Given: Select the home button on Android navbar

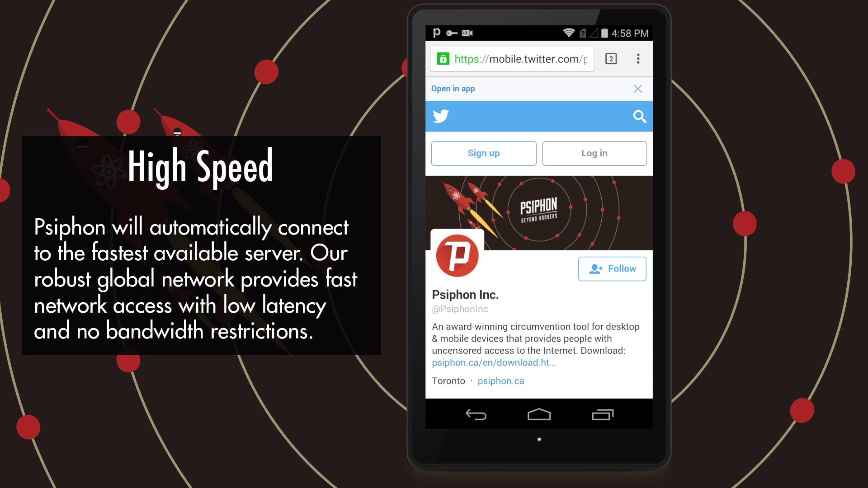Looking at the screenshot, I should coord(539,415).
